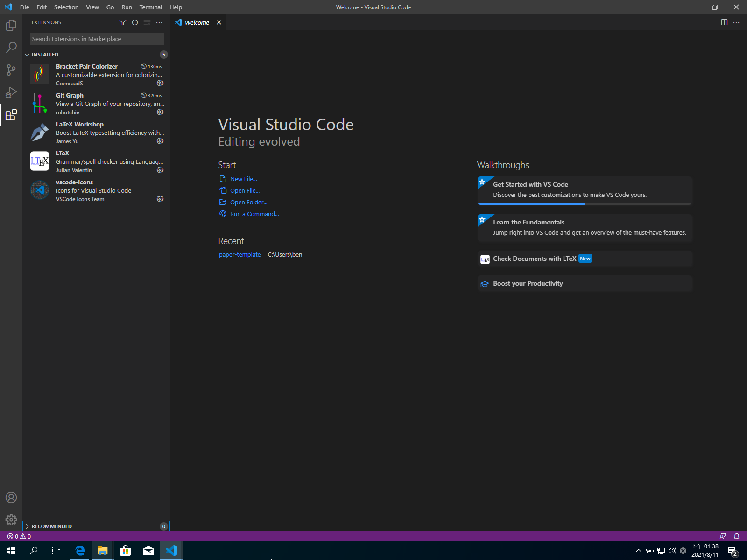Screen dimensions: 747x560
Task: Select LaTeX Workshop extension entry
Action: [96, 133]
